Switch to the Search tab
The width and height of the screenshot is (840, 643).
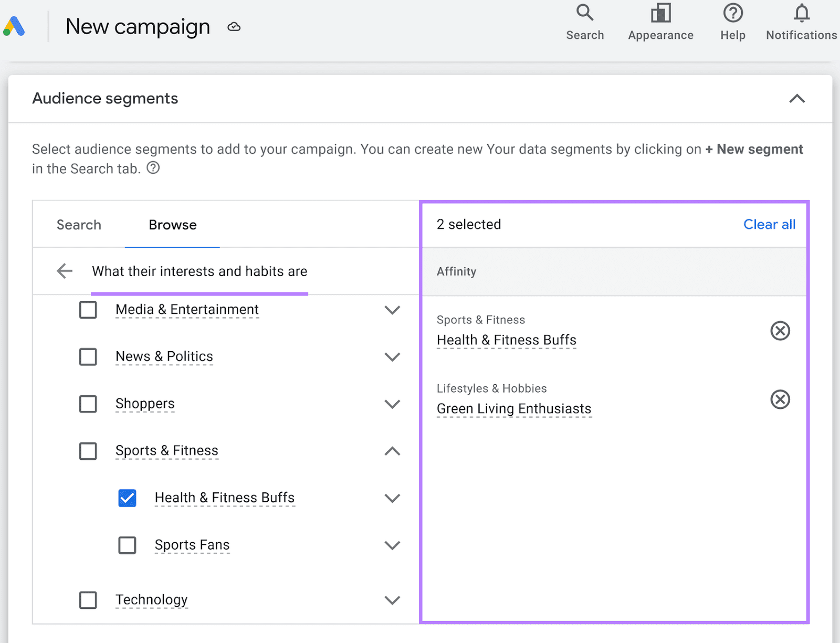[x=79, y=225]
